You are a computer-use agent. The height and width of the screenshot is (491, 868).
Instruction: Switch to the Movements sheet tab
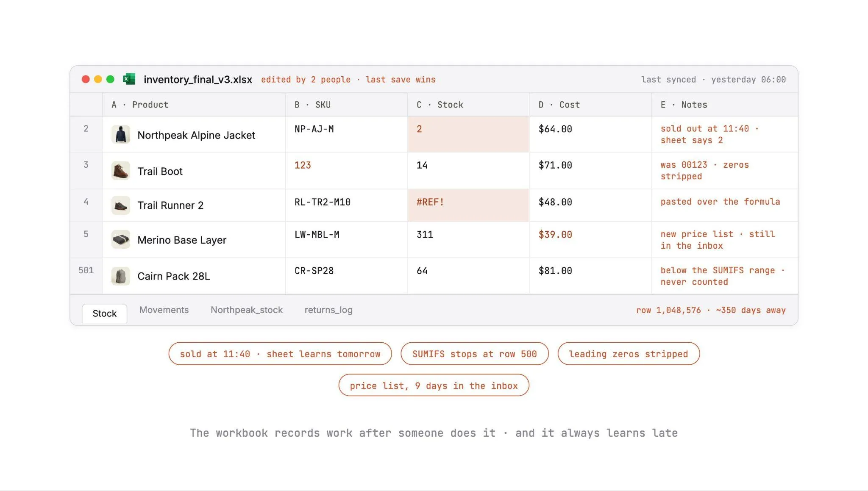(x=164, y=310)
